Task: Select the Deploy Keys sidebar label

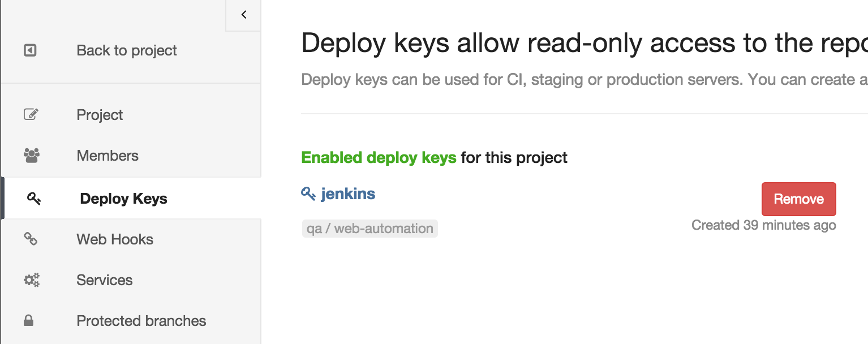Action: click(x=123, y=199)
